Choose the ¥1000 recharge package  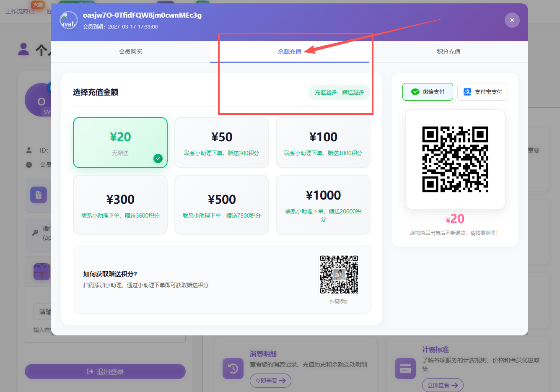pyautogui.click(x=323, y=205)
